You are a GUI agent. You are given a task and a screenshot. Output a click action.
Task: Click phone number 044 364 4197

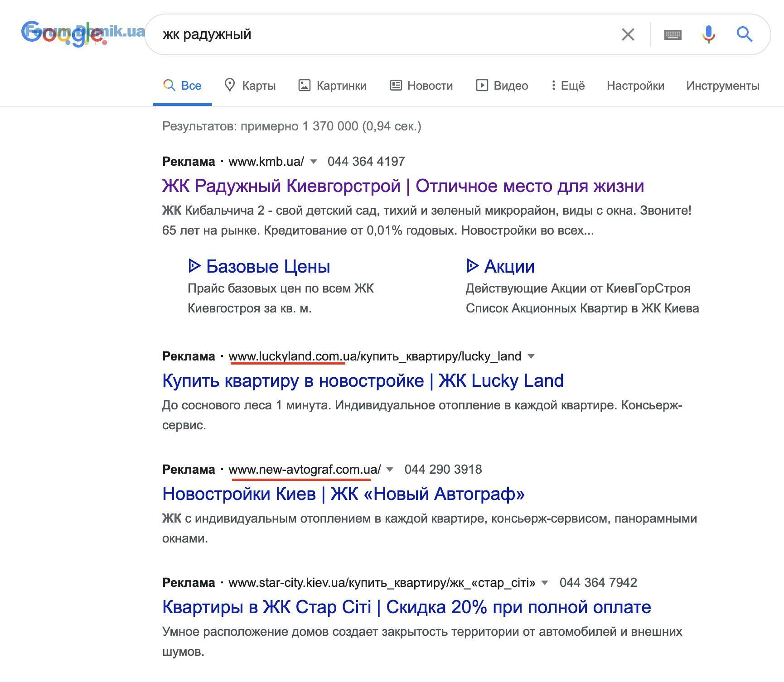coord(366,162)
